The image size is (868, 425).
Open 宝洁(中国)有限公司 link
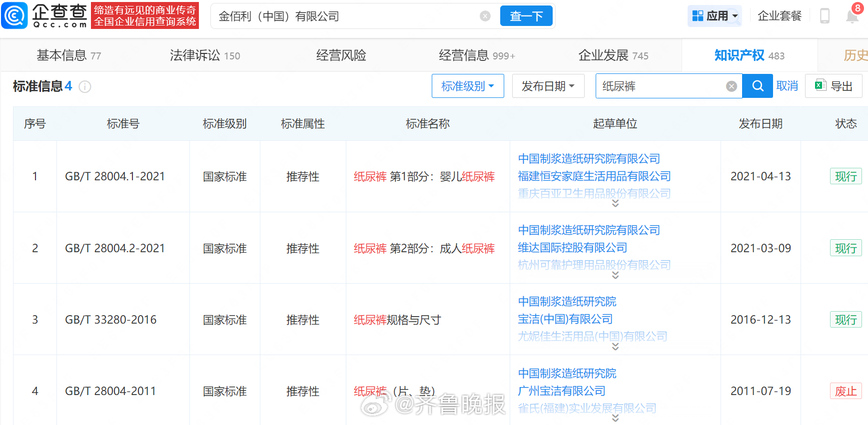coord(565,319)
